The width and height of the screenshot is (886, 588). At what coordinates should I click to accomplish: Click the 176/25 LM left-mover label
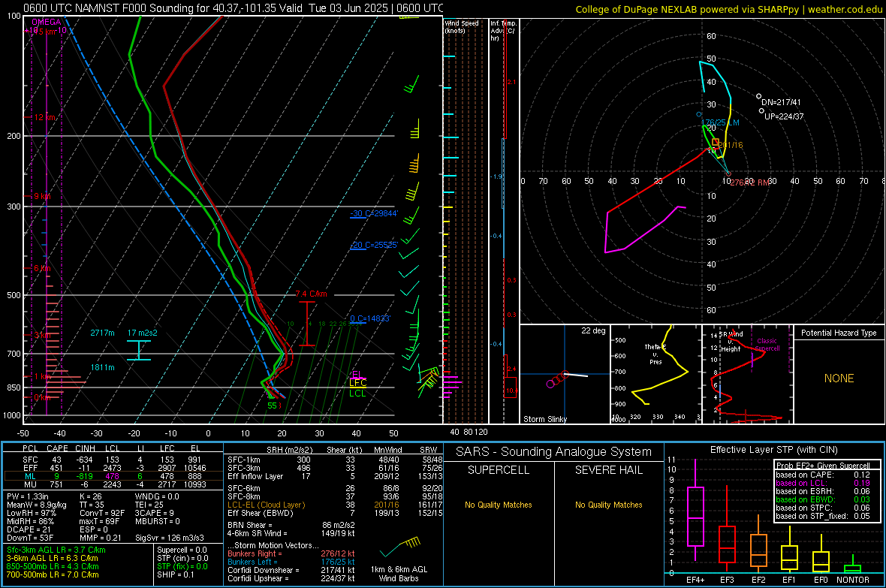pos(720,122)
